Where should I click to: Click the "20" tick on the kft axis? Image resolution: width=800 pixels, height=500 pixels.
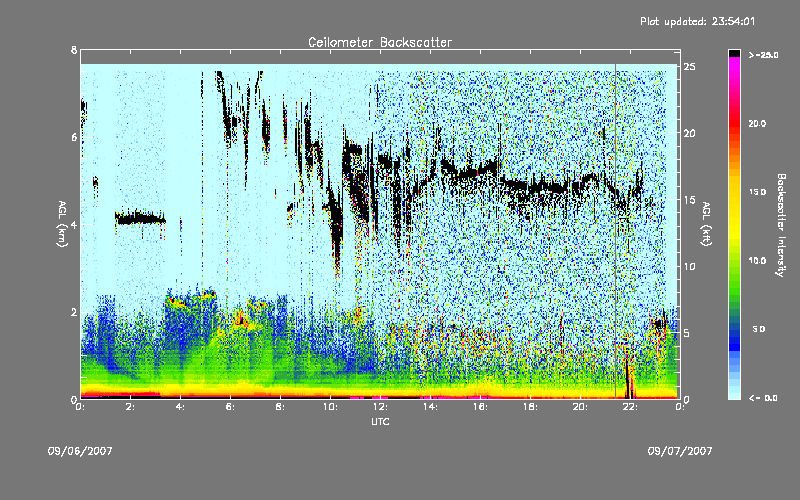coord(689,133)
